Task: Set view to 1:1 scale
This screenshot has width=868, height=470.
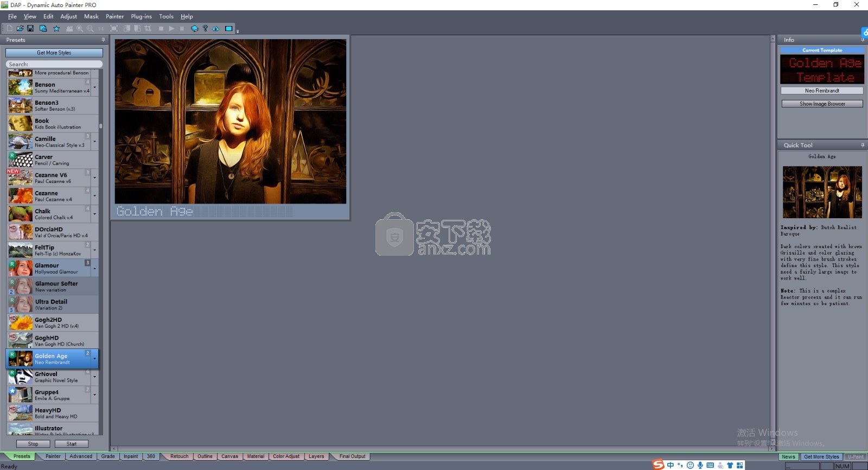Action: click(101, 28)
